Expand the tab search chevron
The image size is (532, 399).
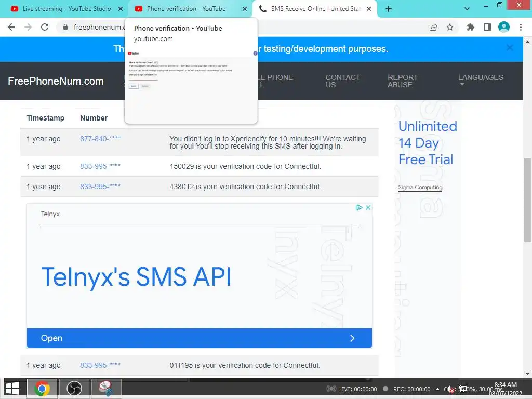(467, 9)
